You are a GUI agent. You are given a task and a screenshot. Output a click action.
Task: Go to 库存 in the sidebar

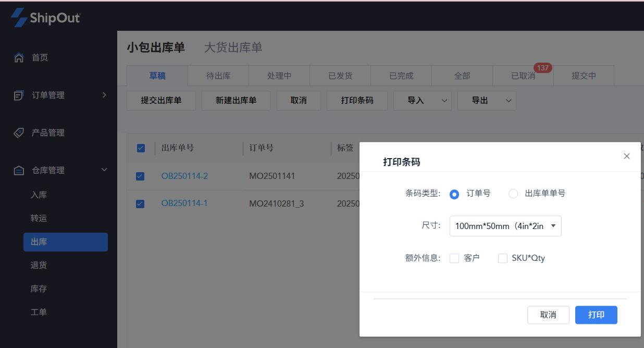[39, 289]
